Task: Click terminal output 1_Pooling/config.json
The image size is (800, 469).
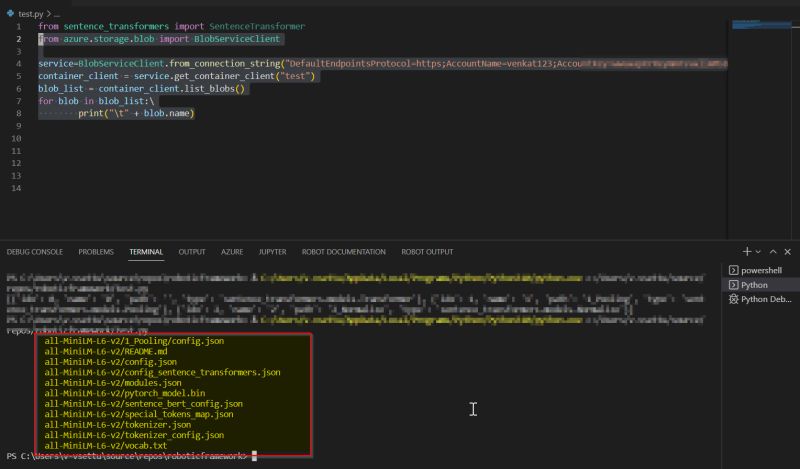Action: click(x=134, y=341)
